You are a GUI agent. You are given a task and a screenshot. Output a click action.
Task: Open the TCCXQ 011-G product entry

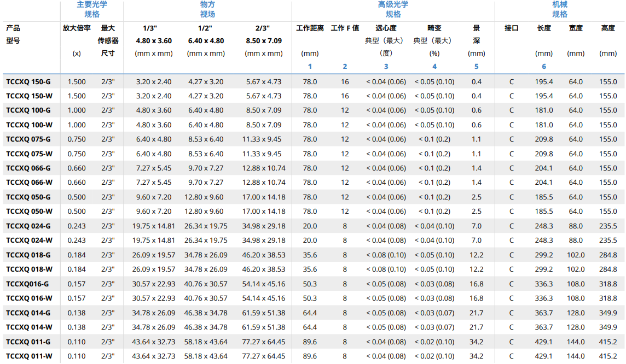click(x=28, y=342)
